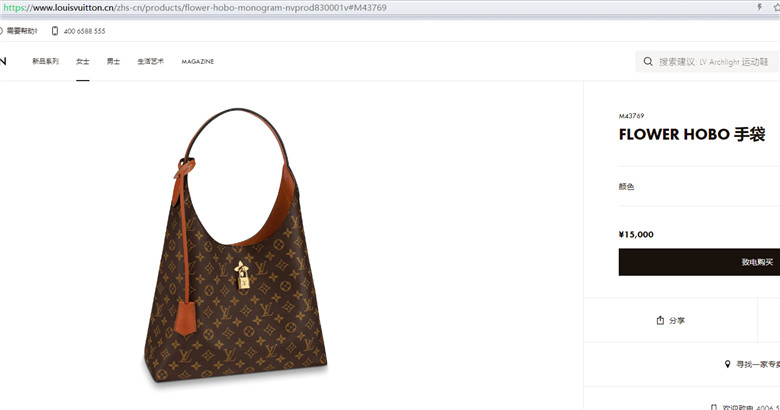
Task: Open the 新品系列 menu
Action: point(45,61)
